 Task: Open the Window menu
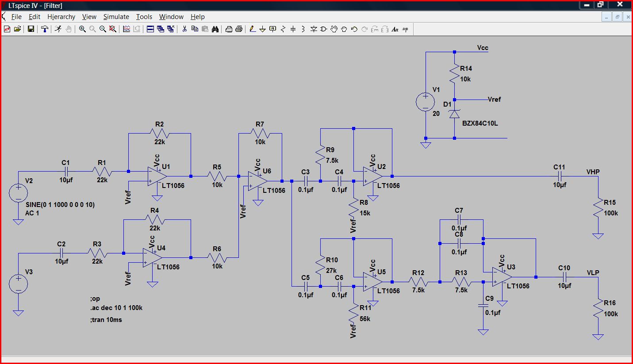tap(171, 17)
